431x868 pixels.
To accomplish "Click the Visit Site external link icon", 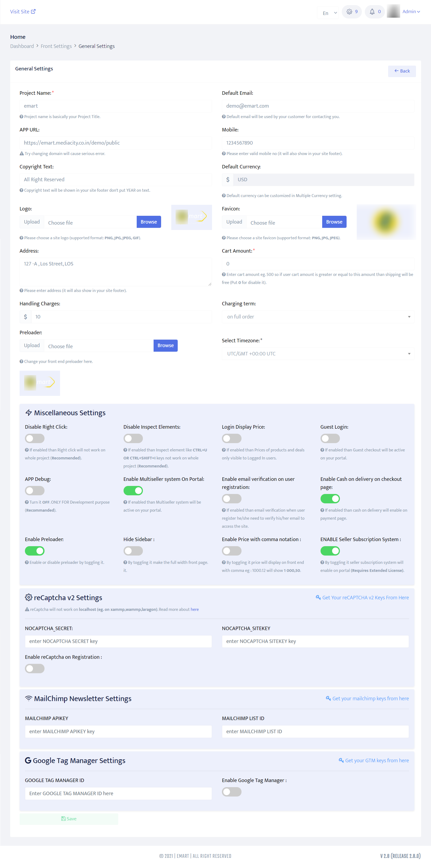I will (33, 12).
